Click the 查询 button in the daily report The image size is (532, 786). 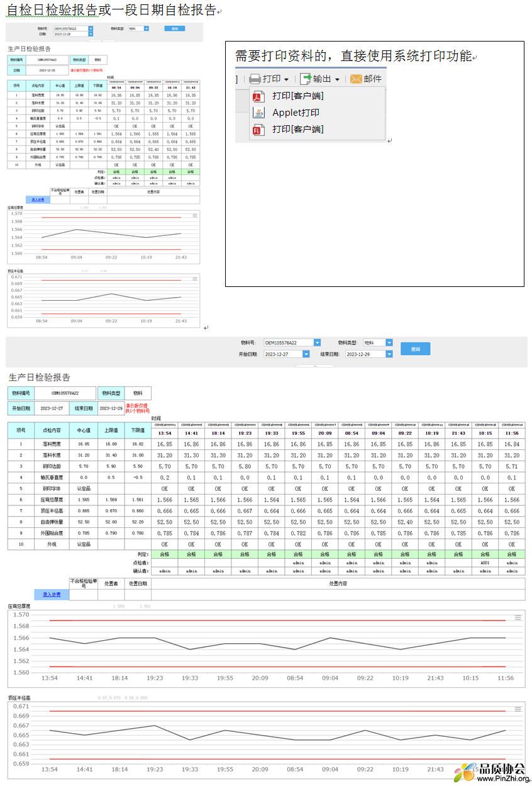click(x=175, y=28)
